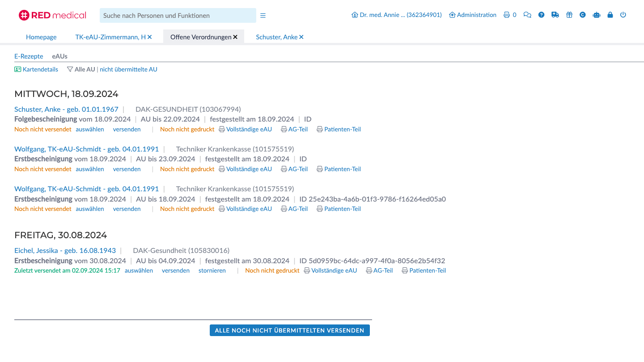
Task: Click the MITTWOCH, 18.09.2024 heading
Action: [66, 94]
